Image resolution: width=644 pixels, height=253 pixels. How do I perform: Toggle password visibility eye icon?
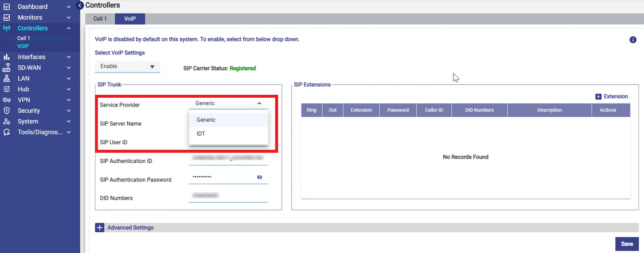[260, 177]
